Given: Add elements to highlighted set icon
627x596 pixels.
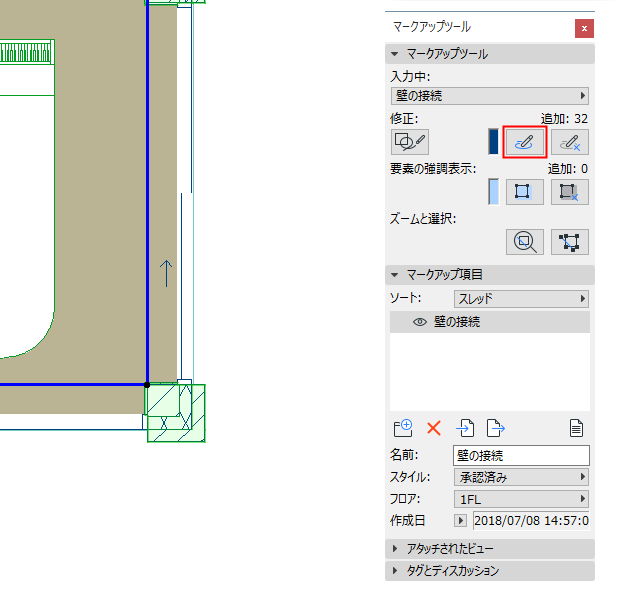Looking at the screenshot, I should click(524, 192).
